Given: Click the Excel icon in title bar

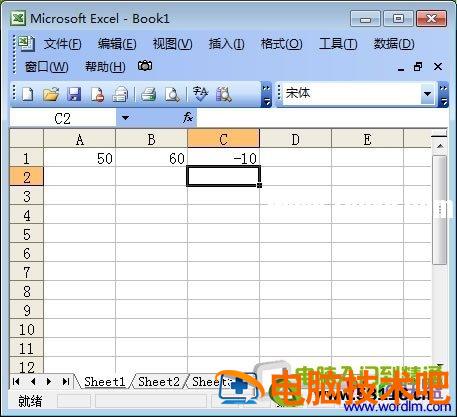Looking at the screenshot, I should (18, 18).
